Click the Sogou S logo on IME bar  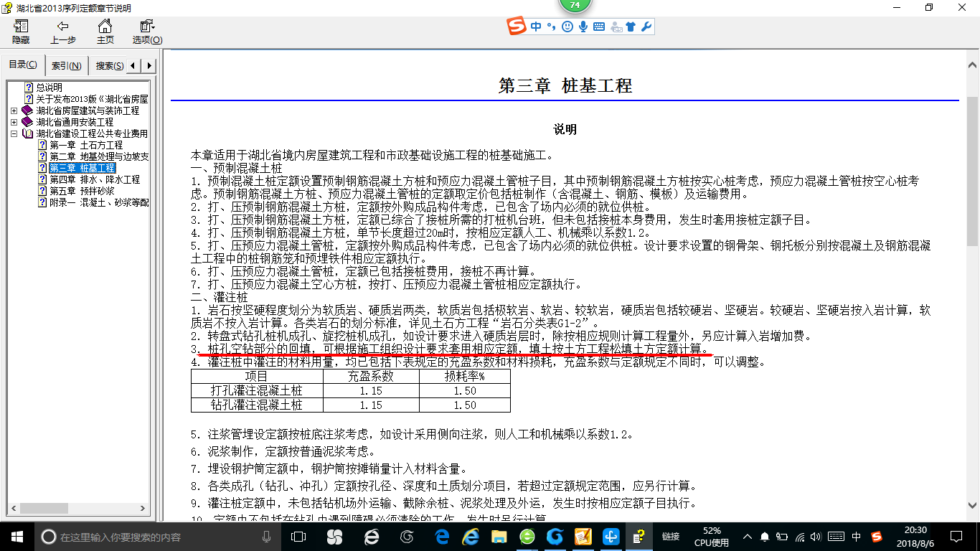[x=517, y=27]
